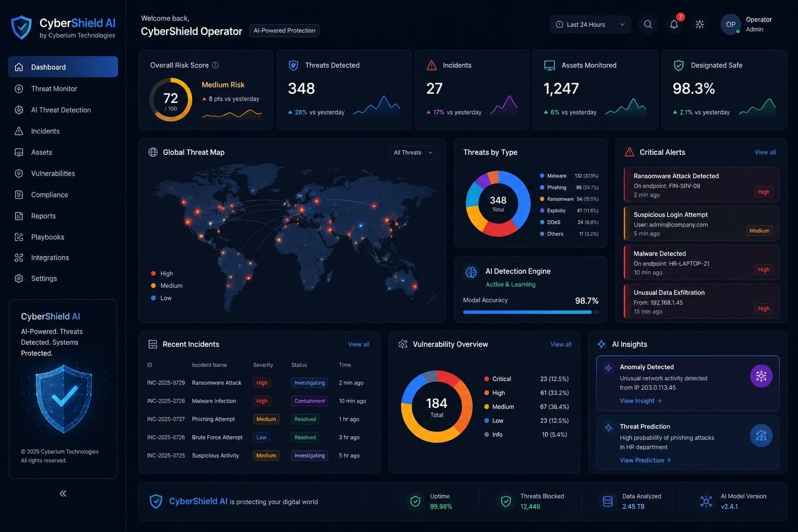Open the Ransomware Attack Detected alert
The image size is (798, 532).
click(701, 185)
